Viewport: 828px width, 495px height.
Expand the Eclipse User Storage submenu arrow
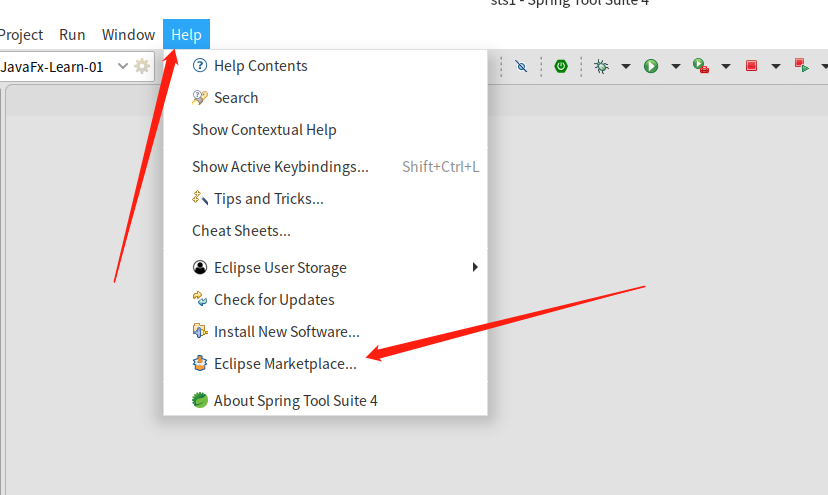(475, 267)
